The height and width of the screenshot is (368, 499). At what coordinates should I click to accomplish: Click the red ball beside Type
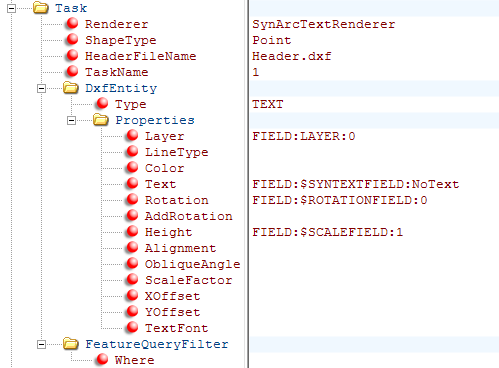click(x=102, y=104)
